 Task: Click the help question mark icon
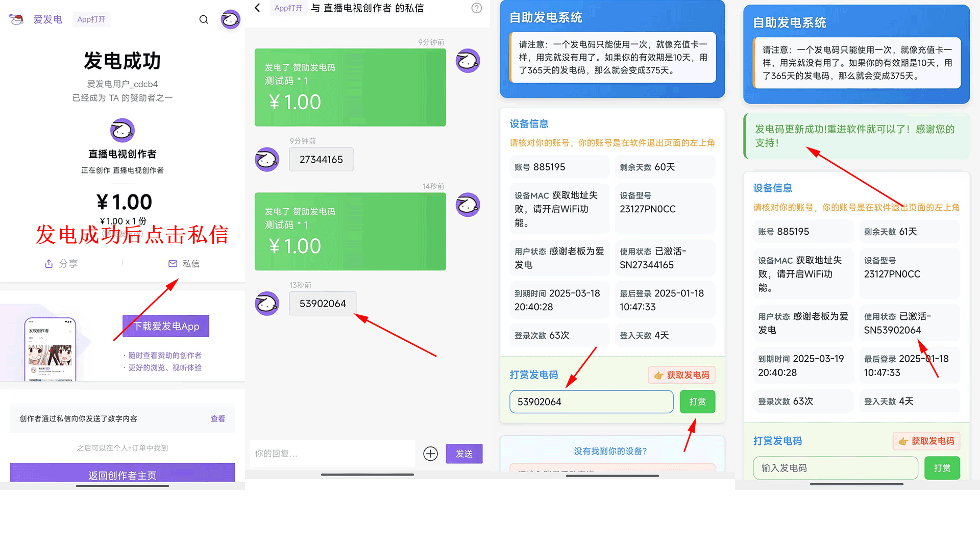point(476,8)
